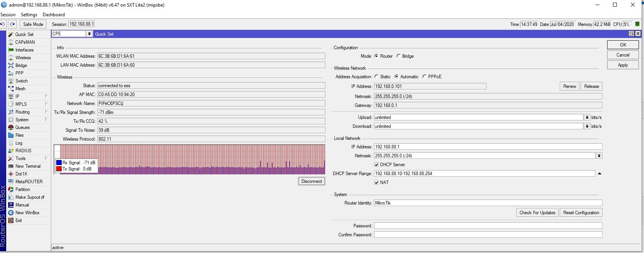644x253 pixels.
Task: Toggle the NAT checkbox
Action: coord(376,182)
